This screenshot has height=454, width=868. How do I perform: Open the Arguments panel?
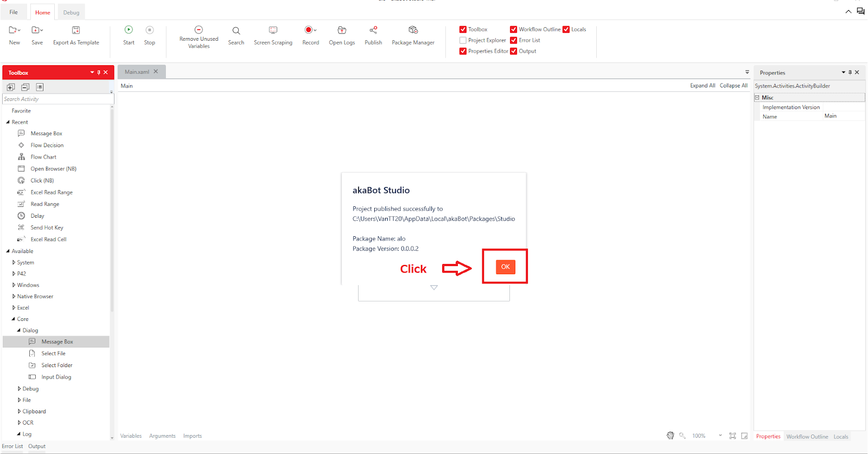pos(162,436)
